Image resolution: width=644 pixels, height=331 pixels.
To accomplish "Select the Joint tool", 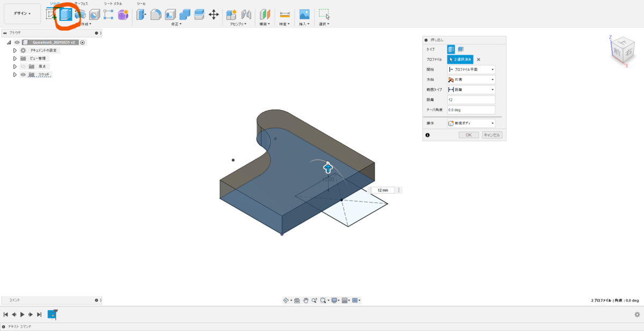I will pyautogui.click(x=246, y=15).
